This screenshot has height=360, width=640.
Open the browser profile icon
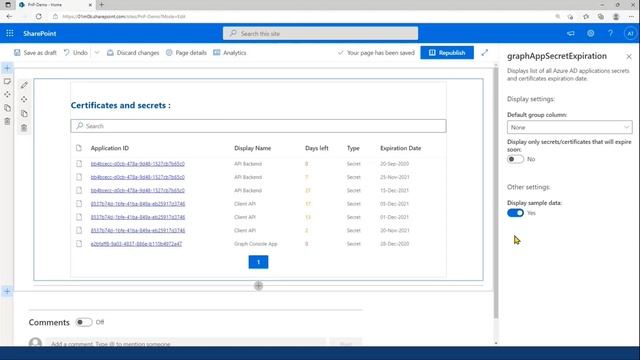pos(616,16)
